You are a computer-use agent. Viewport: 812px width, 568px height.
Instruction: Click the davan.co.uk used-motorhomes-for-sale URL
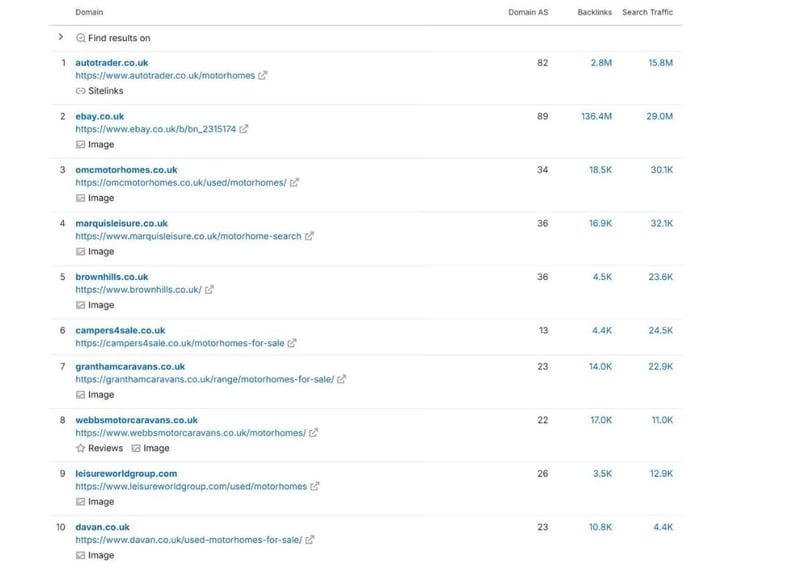pyautogui.click(x=188, y=540)
